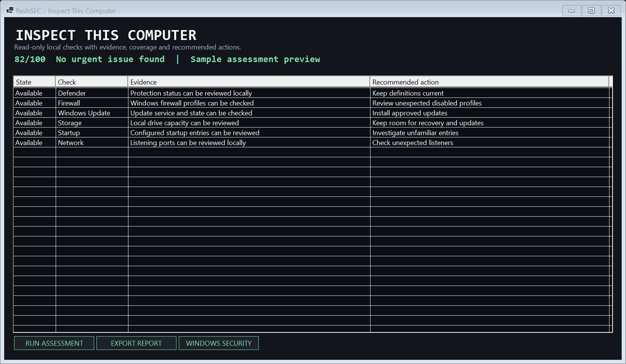
Task: Maximize the flashSEC window
Action: pyautogui.click(x=591, y=11)
